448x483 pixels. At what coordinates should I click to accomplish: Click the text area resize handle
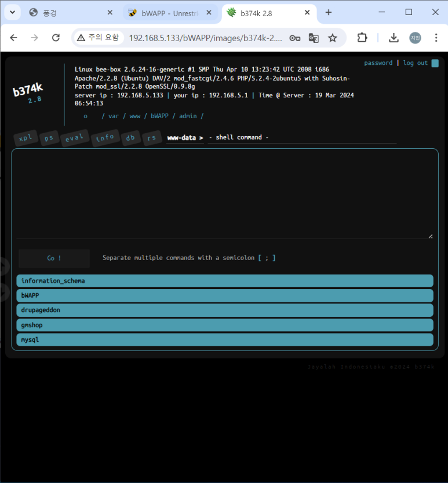pyautogui.click(x=431, y=236)
